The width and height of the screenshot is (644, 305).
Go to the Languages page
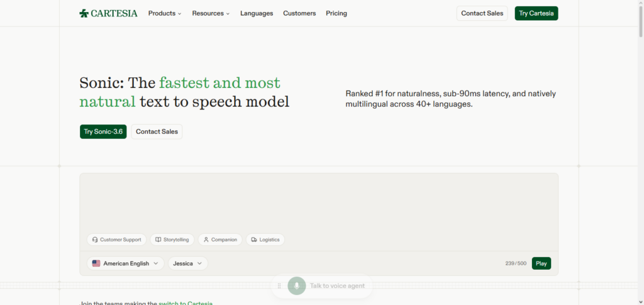point(257,13)
